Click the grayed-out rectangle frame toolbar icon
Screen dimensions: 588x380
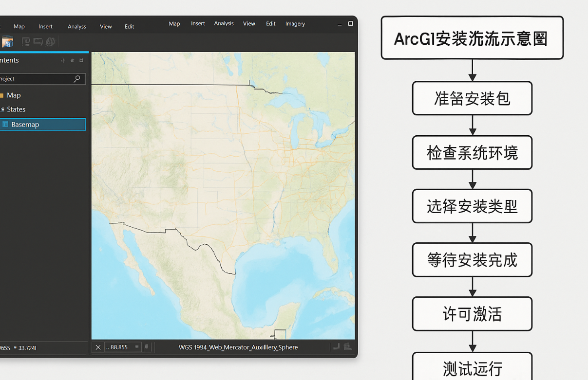pyautogui.click(x=38, y=42)
